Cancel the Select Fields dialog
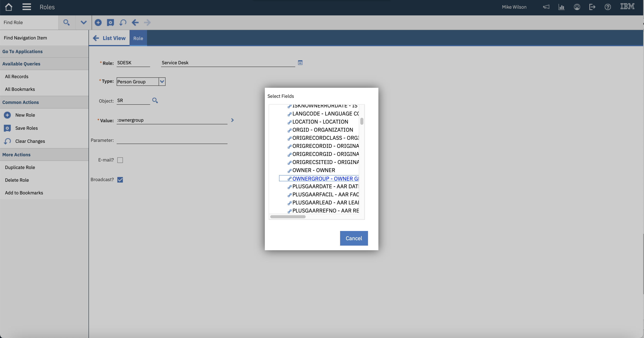Screen dimensions: 644x338 coord(354,238)
